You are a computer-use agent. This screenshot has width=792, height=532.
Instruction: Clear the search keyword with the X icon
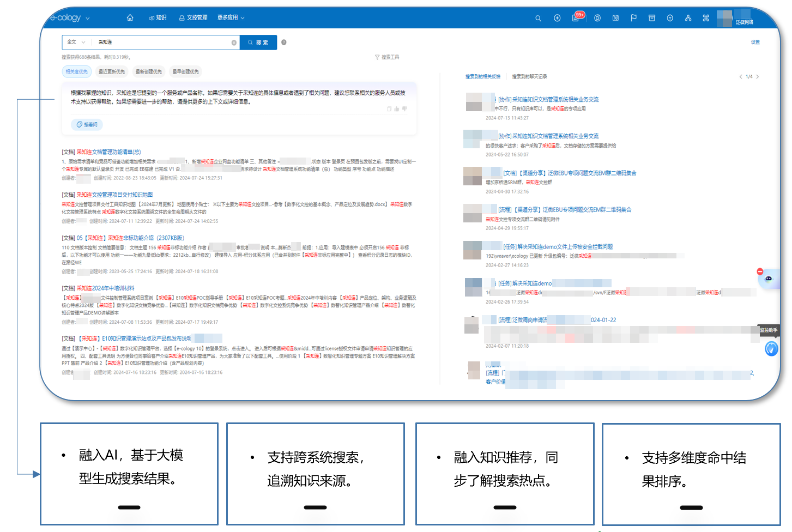tap(234, 43)
